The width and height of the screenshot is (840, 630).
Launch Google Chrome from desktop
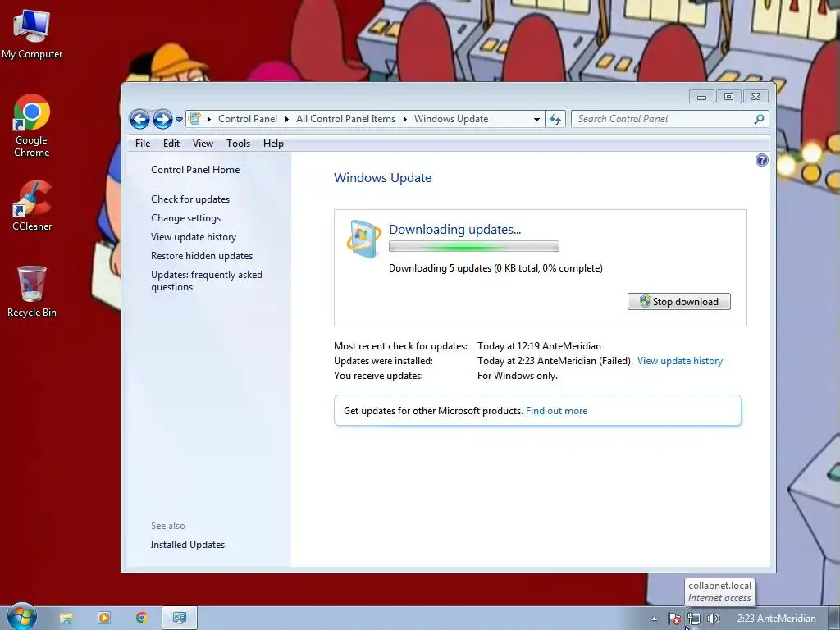32,126
